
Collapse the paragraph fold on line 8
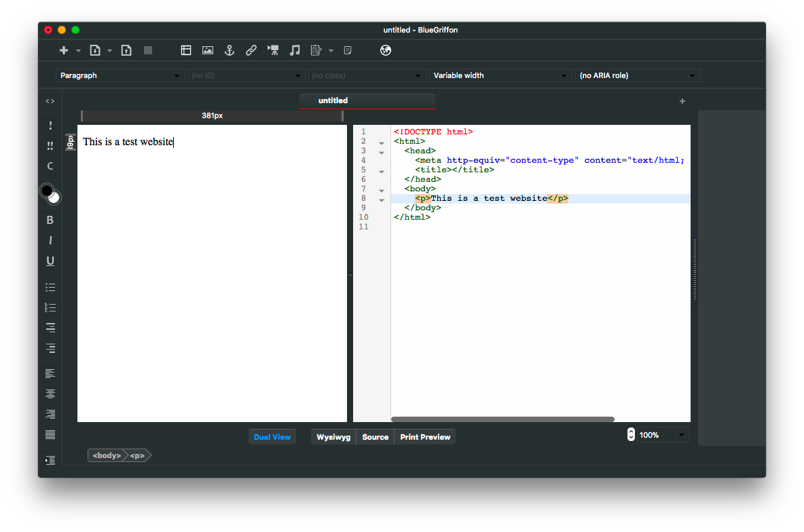(x=382, y=200)
